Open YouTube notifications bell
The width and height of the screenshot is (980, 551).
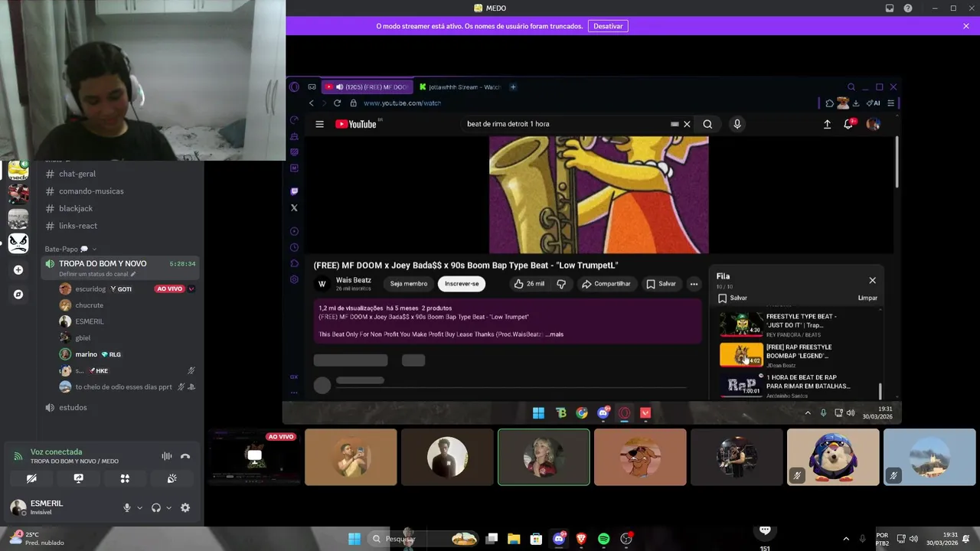click(x=848, y=124)
